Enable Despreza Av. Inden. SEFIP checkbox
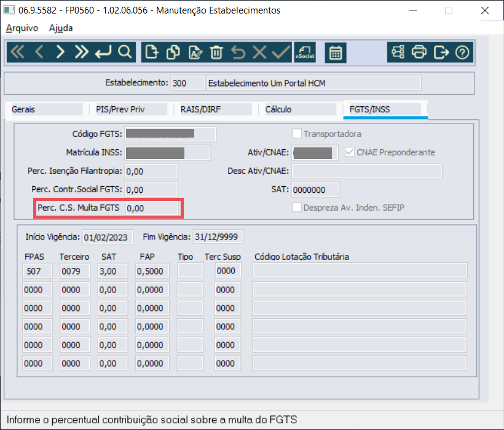The width and height of the screenshot is (504, 430). tap(297, 208)
